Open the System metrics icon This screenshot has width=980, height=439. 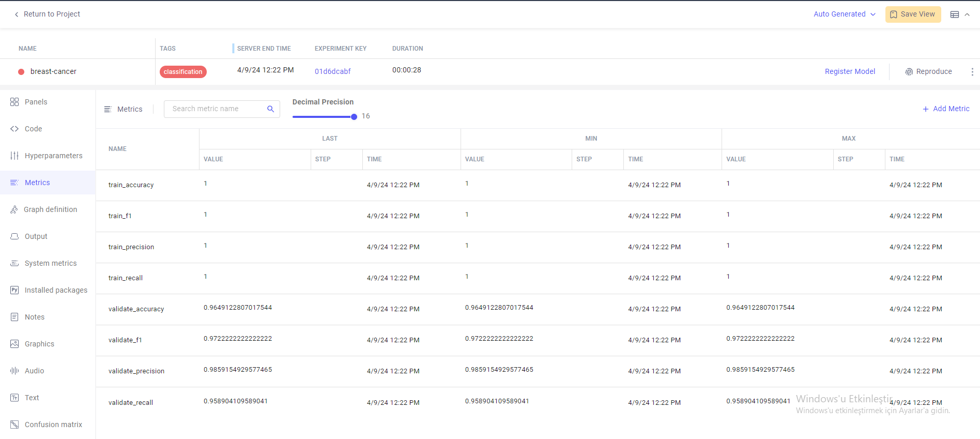(14, 263)
